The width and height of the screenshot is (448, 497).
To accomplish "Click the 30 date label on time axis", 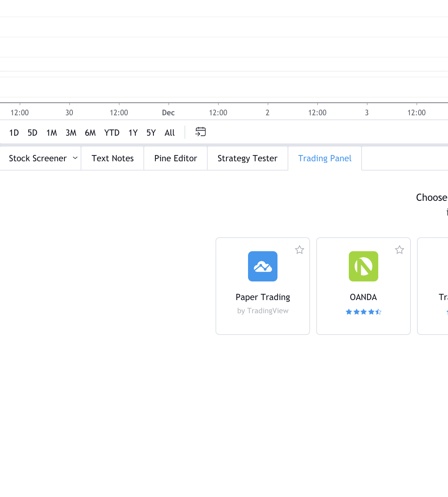I will pyautogui.click(x=69, y=112).
